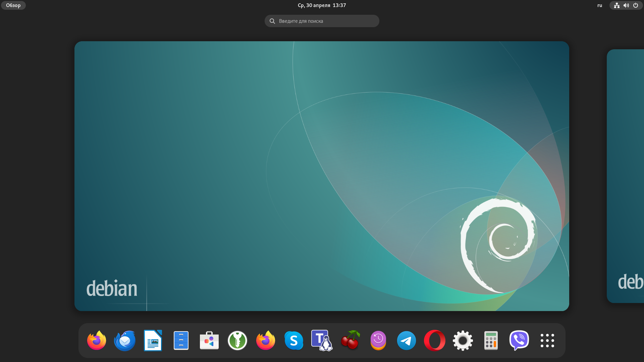Open the Files manager cabinet icon
Screen dimensions: 644x362
coord(181,340)
